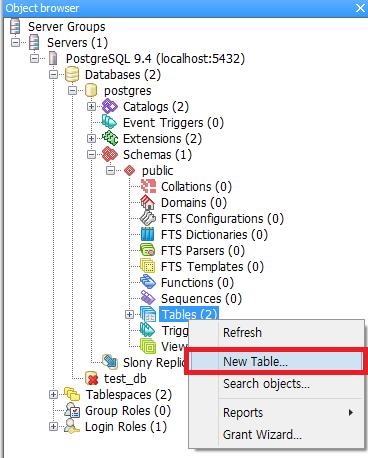Viewport: 368px width, 458px height.
Task: Collapse the Schemas node
Action: 91,155
